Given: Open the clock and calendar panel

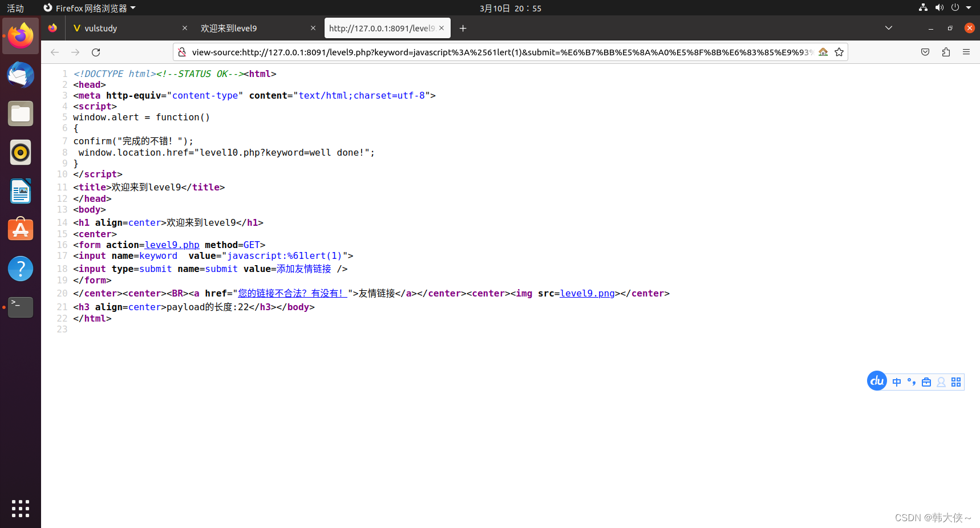Looking at the screenshot, I should tap(511, 8).
